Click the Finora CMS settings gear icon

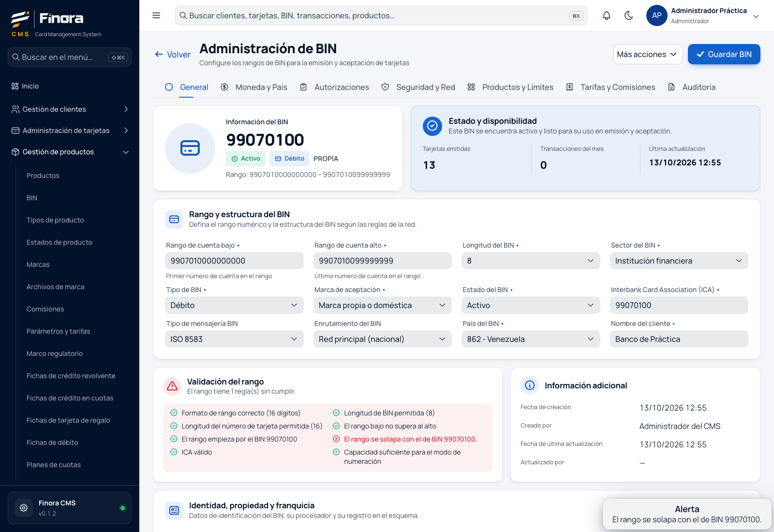click(24, 508)
